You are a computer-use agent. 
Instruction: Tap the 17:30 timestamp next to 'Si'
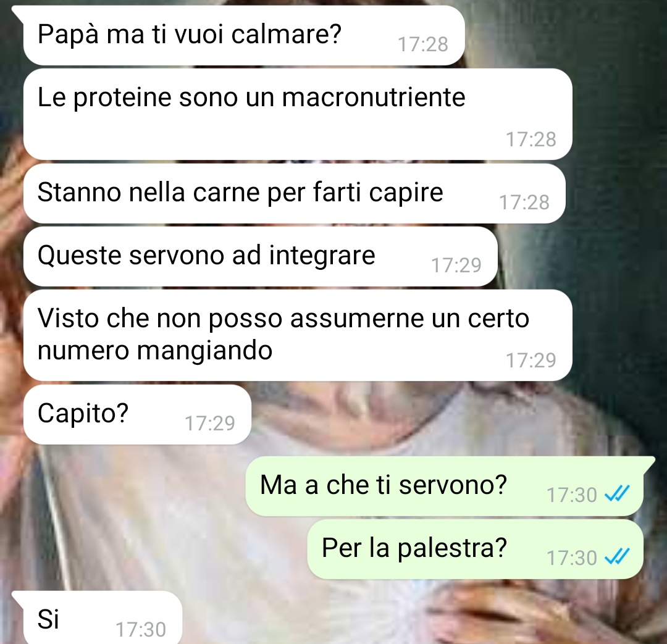click(141, 630)
